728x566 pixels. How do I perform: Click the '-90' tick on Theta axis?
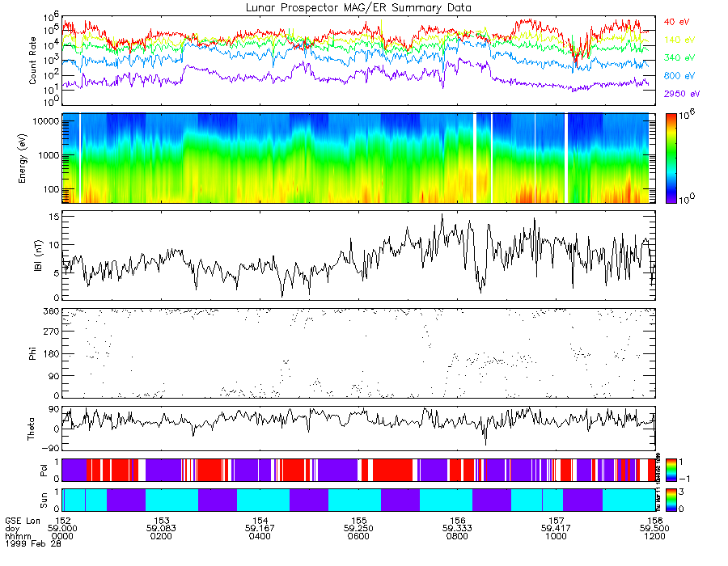(x=51, y=449)
